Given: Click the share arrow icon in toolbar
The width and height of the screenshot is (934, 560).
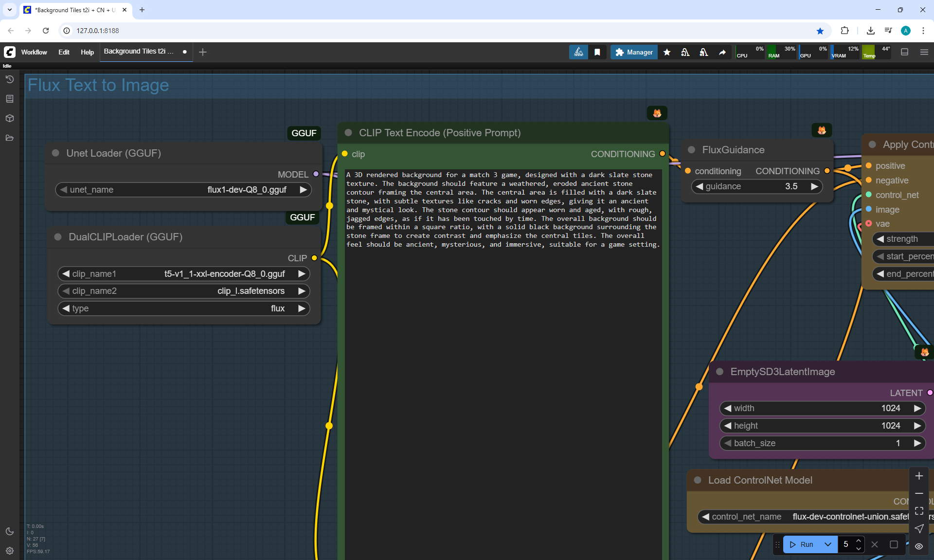Looking at the screenshot, I should pos(722,52).
